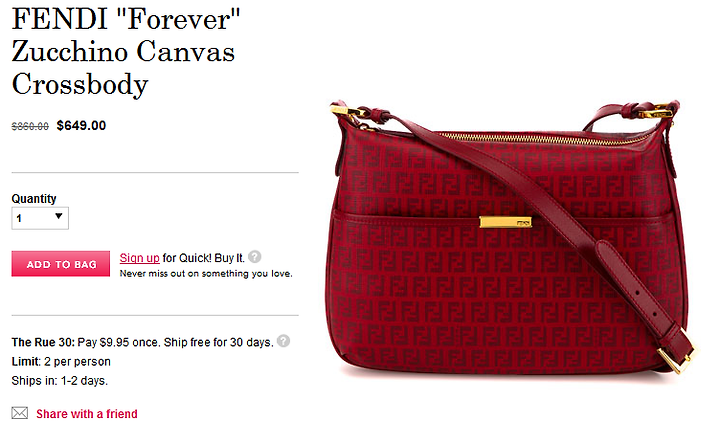720x443 pixels.
Task: Click the gold FENDI logo plate on bag
Action: coord(505,222)
